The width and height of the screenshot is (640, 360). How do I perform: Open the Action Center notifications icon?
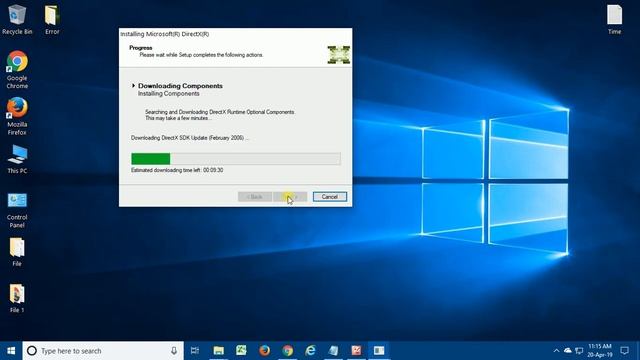coord(624,351)
